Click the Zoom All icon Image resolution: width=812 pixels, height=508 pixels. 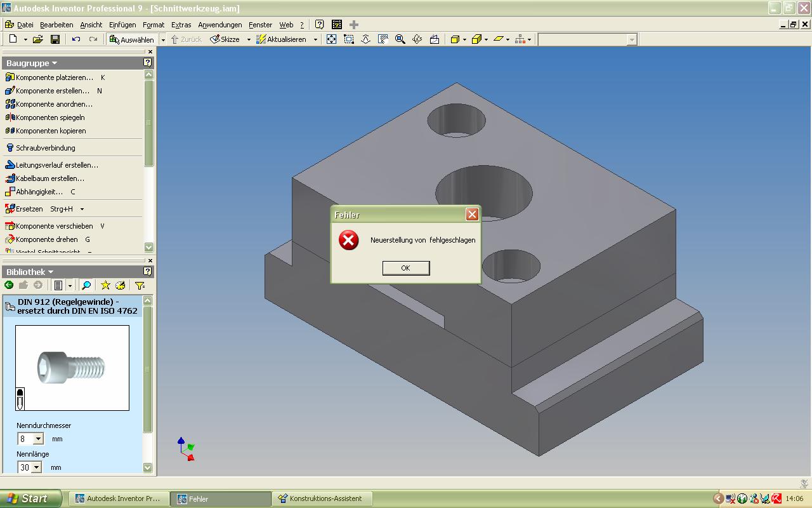pyautogui.click(x=331, y=39)
